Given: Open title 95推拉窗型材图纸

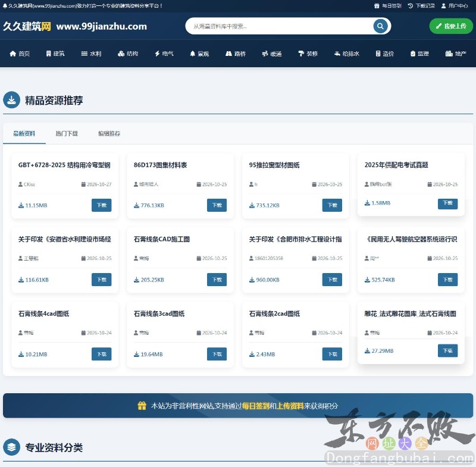Looking at the screenshot, I should coord(274,165).
